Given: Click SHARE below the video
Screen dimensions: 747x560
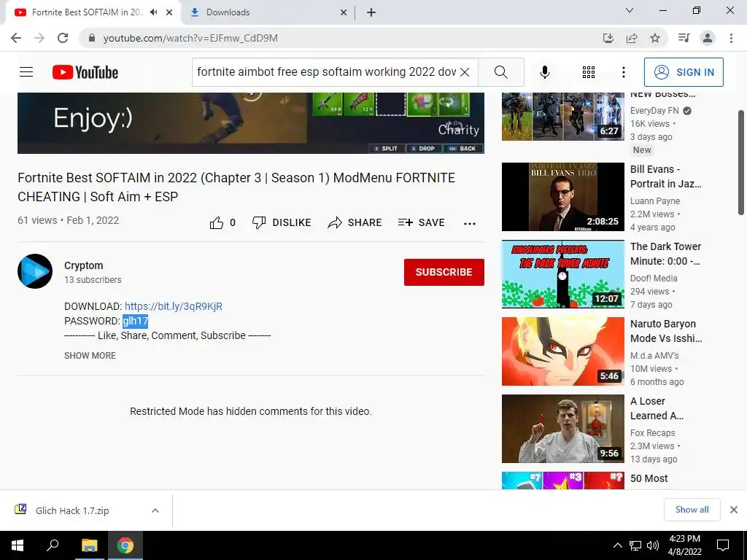Looking at the screenshot, I should [355, 222].
